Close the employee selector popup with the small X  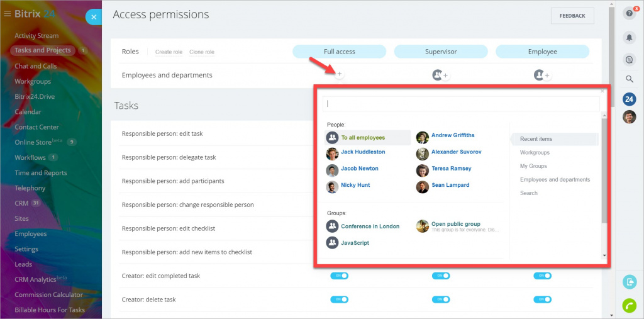[x=602, y=91]
